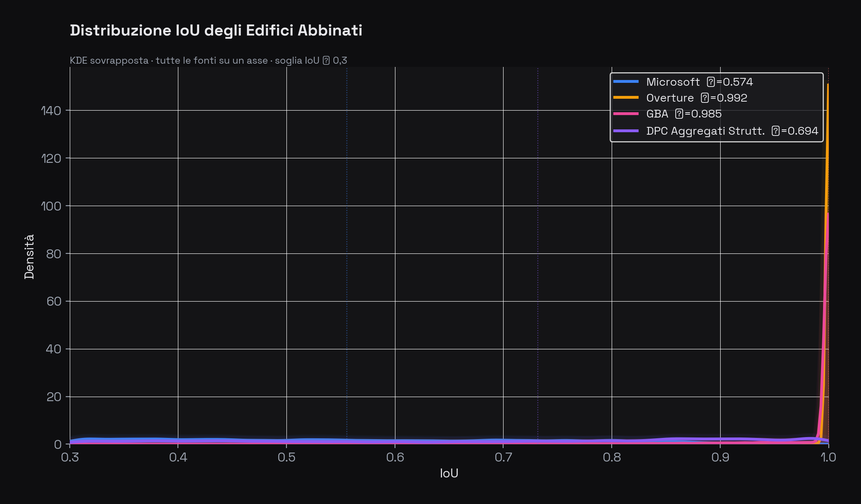Screen dimensions: 861x504
Task: Click the 0.3 tick on the x-axis
Action: pos(70,457)
